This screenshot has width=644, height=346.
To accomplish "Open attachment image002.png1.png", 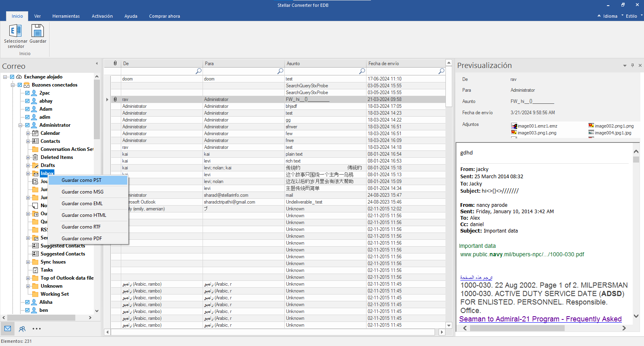I will click(x=611, y=126).
